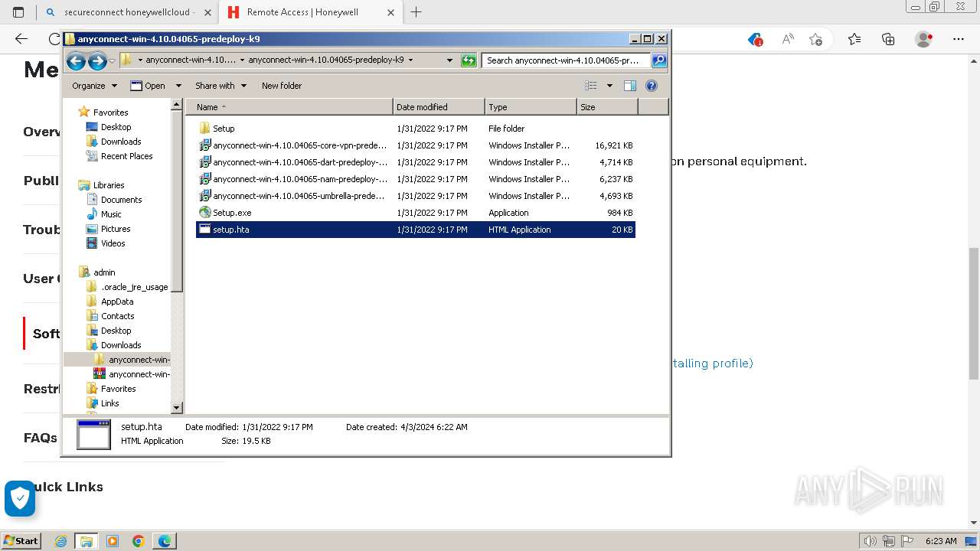This screenshot has height=551, width=980.
Task: Expand address bar path dropdown arrow
Action: (450, 60)
